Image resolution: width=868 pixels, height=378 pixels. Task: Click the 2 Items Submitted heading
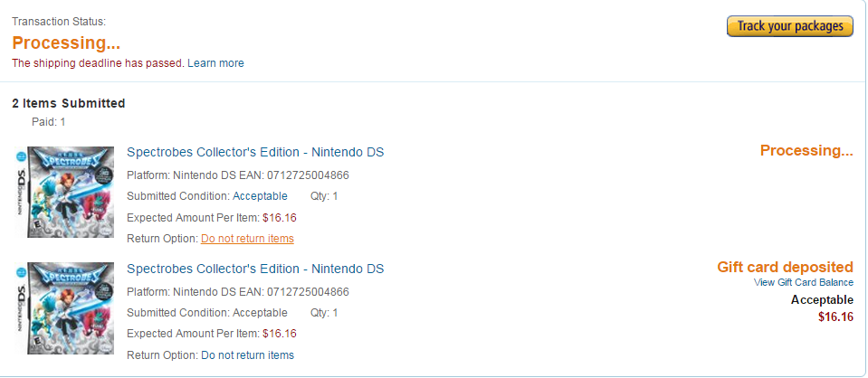tap(69, 103)
